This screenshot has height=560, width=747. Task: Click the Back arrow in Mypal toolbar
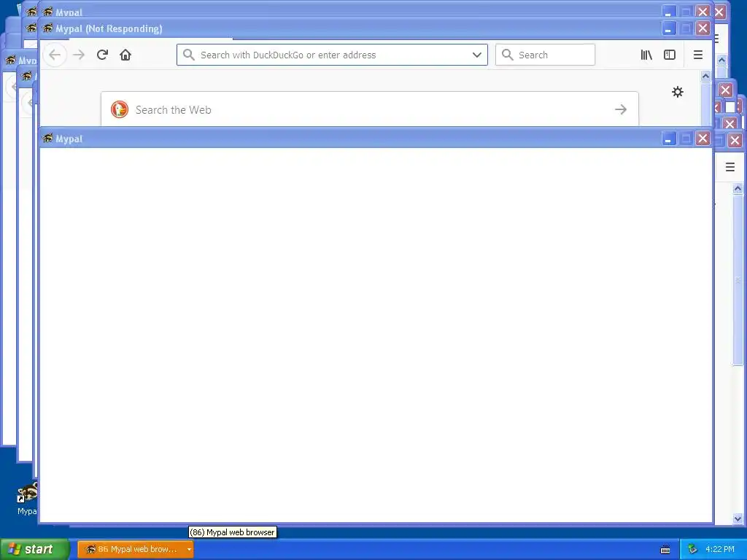pyautogui.click(x=55, y=55)
